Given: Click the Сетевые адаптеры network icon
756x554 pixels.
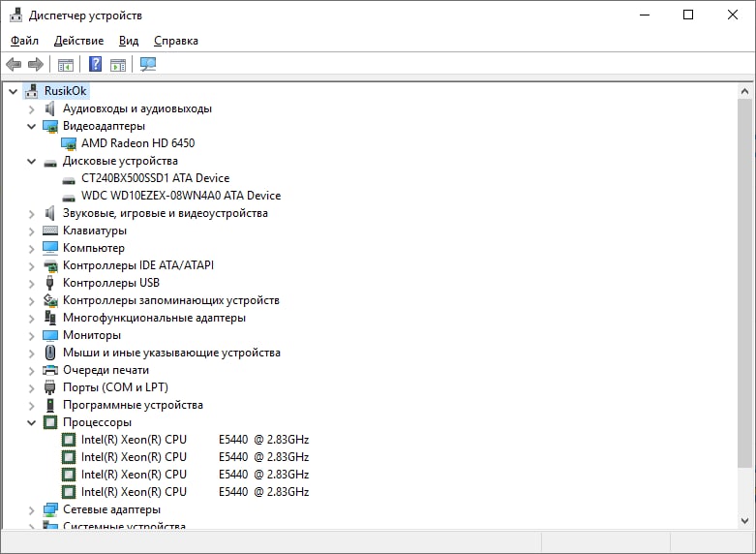Looking at the screenshot, I should pos(50,509).
